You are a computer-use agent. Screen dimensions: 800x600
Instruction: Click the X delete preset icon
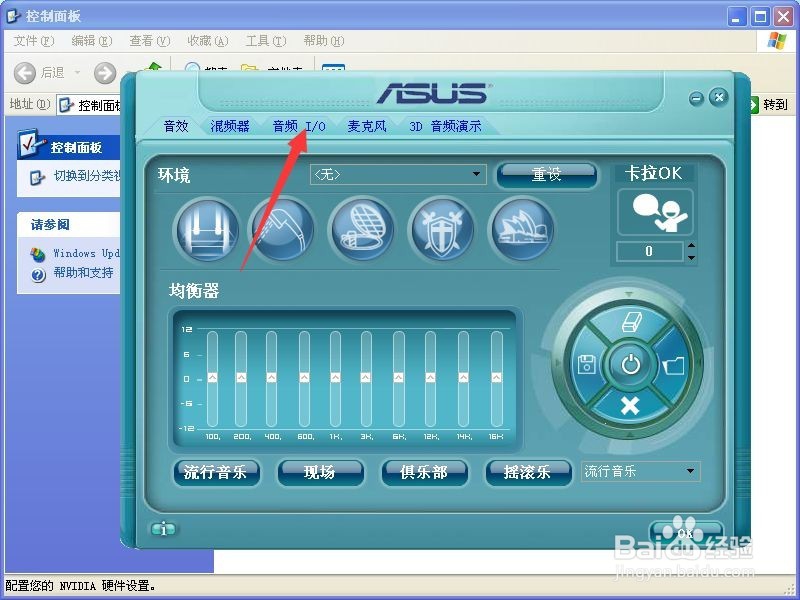pyautogui.click(x=631, y=406)
